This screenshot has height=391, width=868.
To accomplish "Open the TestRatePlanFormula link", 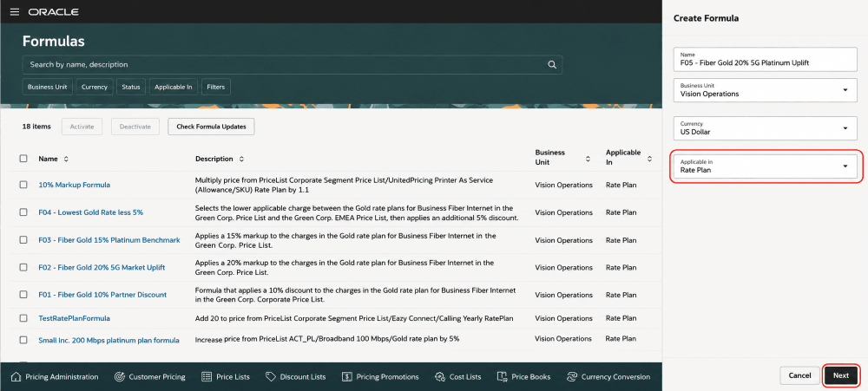I will coord(74,318).
